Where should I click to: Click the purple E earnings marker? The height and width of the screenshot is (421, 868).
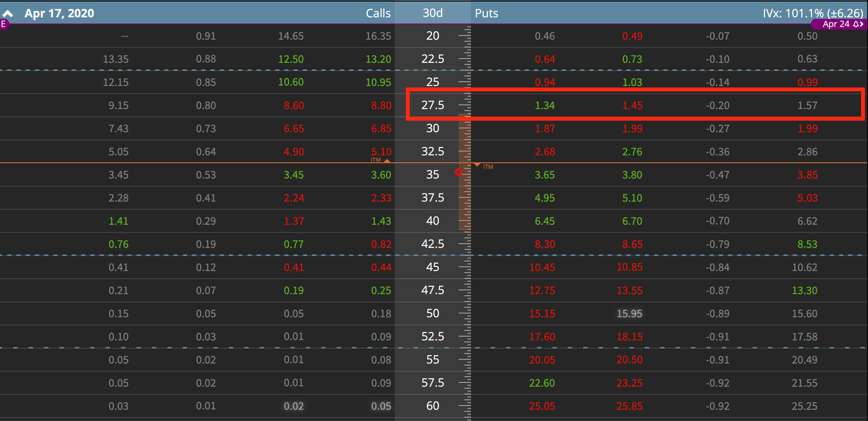[x=3, y=24]
